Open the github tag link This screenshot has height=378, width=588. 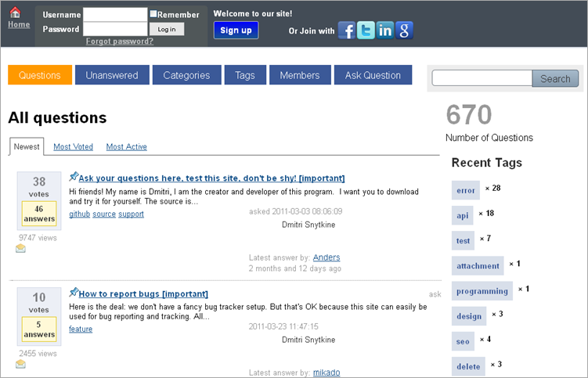80,214
